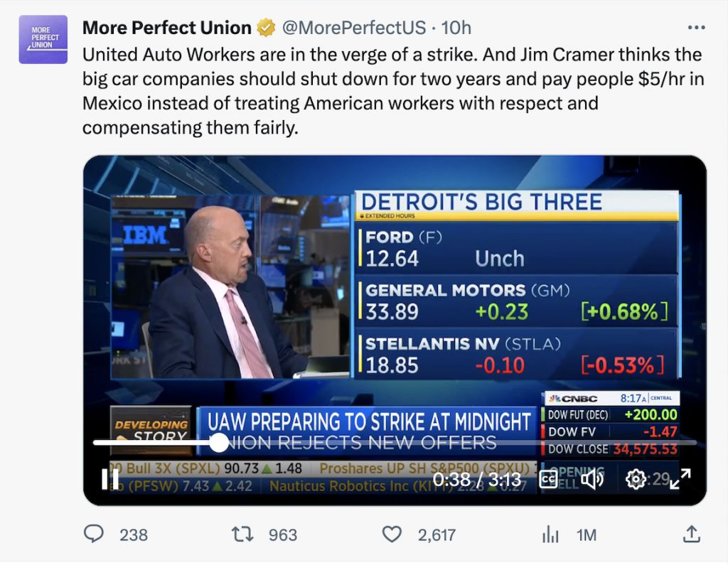Open the tweet's three-dot more menu
Image resolution: width=728 pixels, height=565 pixels.
coord(697,28)
